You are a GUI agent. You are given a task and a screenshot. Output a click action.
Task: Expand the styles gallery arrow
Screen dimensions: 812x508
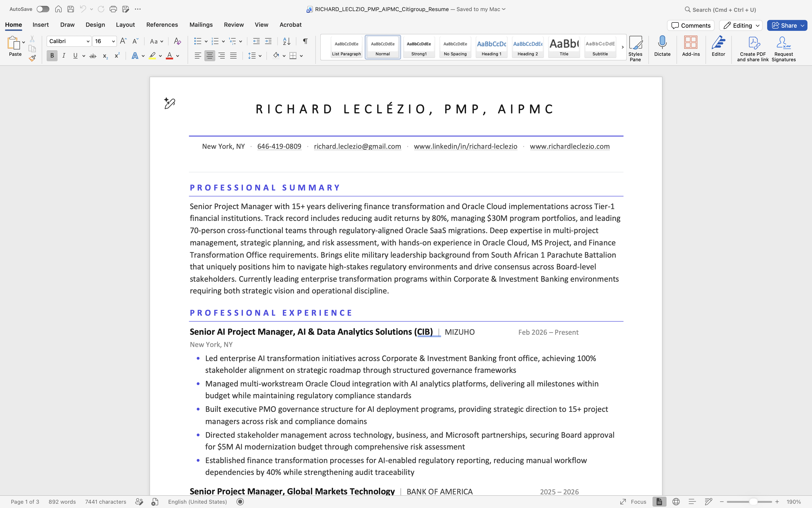pos(622,47)
